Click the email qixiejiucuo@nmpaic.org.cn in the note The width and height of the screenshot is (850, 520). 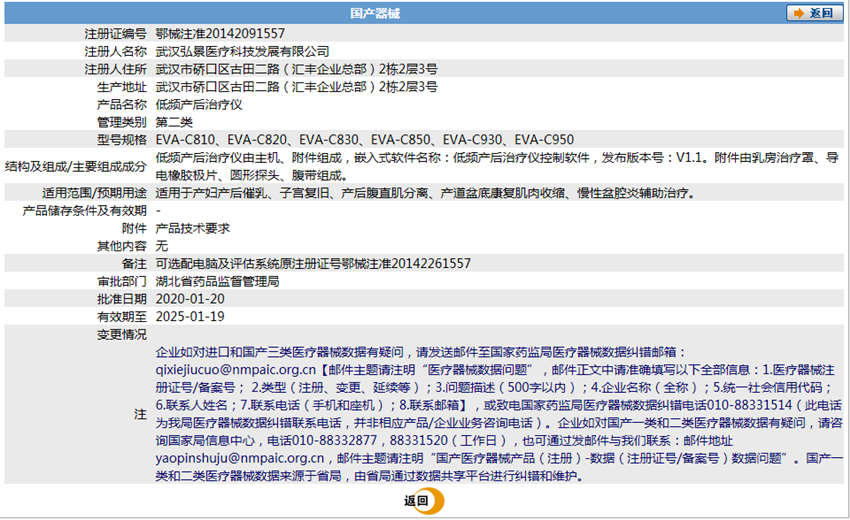click(x=235, y=370)
